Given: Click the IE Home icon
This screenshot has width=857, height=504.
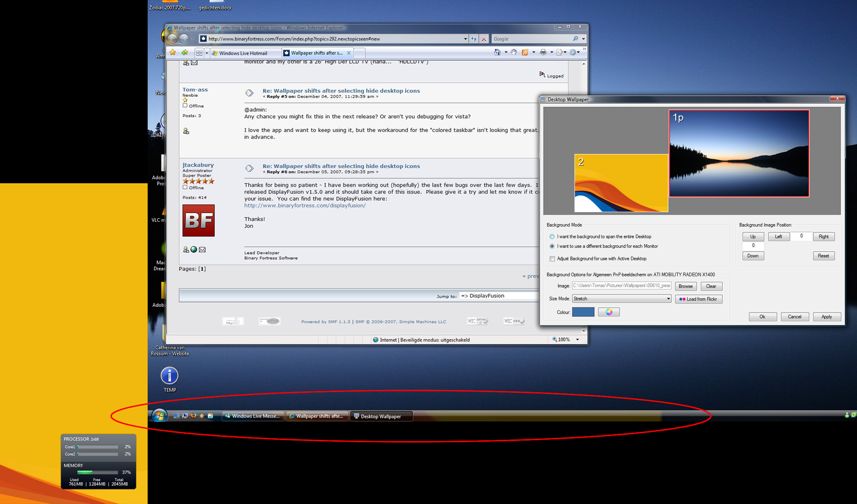Looking at the screenshot, I should coord(498,52).
